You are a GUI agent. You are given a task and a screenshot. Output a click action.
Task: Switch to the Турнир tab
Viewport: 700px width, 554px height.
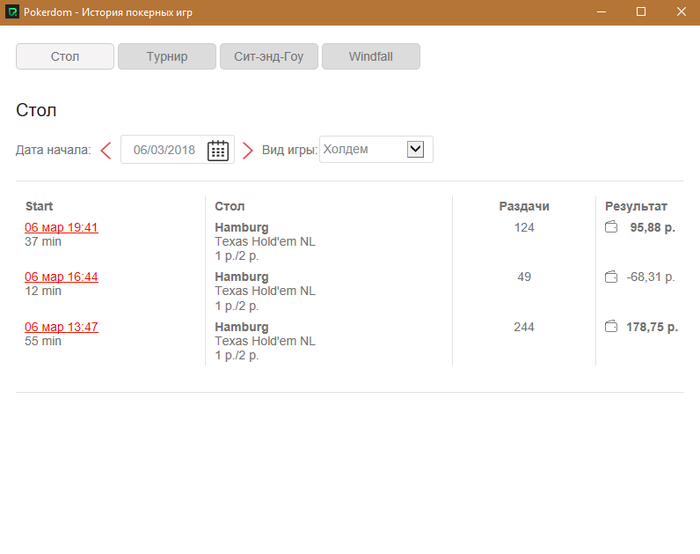pyautogui.click(x=167, y=56)
